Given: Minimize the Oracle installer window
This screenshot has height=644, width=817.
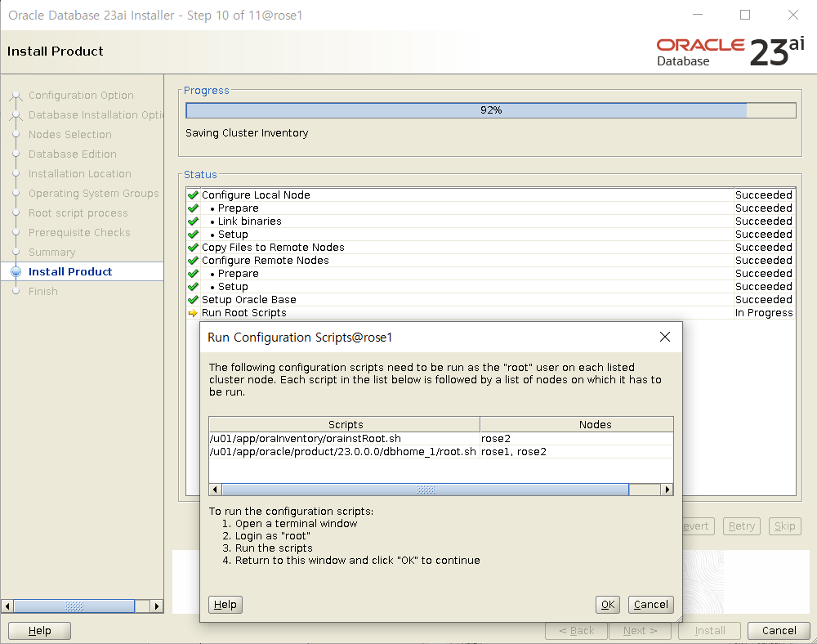Looking at the screenshot, I should 698,15.
